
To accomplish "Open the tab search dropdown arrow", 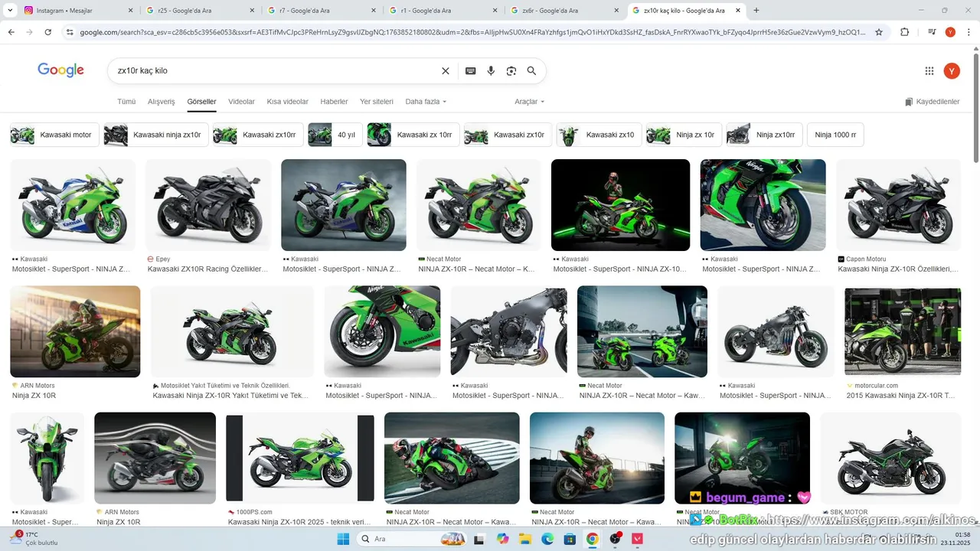I will tap(11, 11).
